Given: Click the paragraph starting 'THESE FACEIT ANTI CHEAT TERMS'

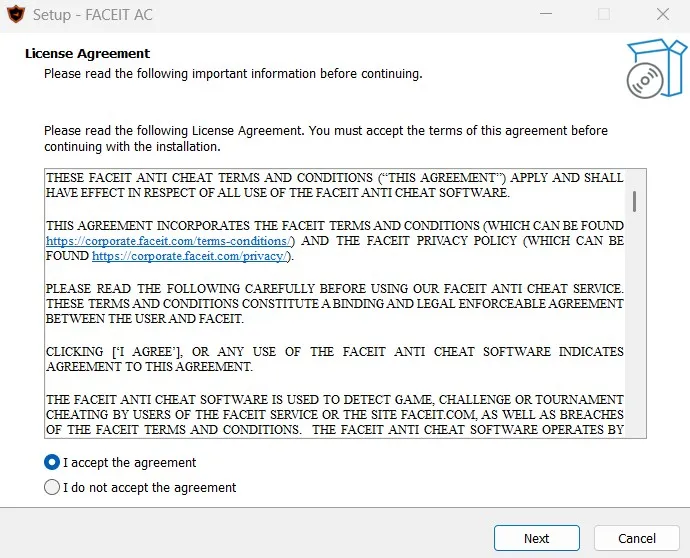Looking at the screenshot, I should pos(334,185).
